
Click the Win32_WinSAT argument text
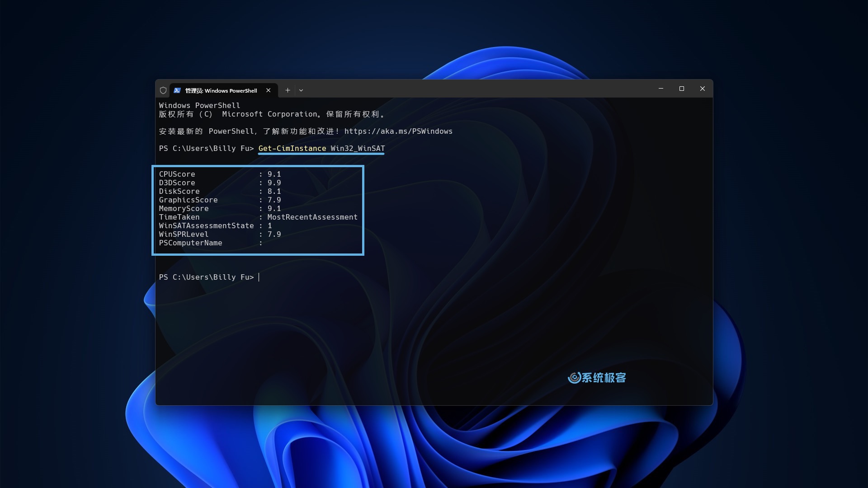(x=358, y=149)
